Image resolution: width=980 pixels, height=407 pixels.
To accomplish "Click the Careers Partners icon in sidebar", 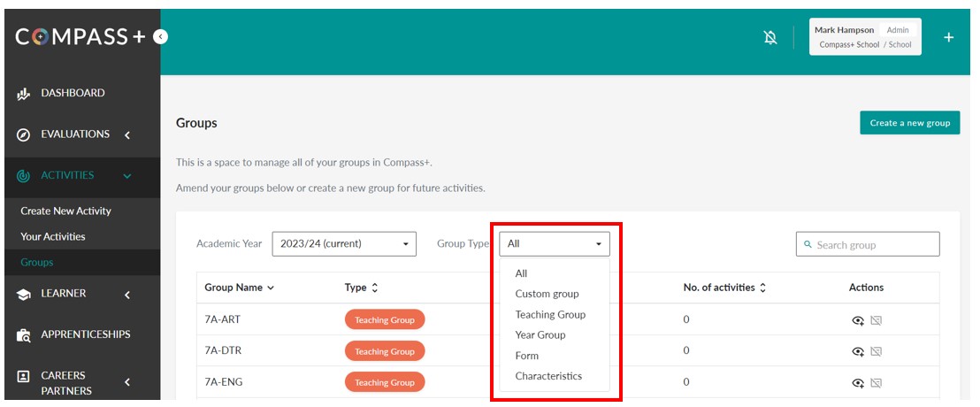I will (24, 376).
